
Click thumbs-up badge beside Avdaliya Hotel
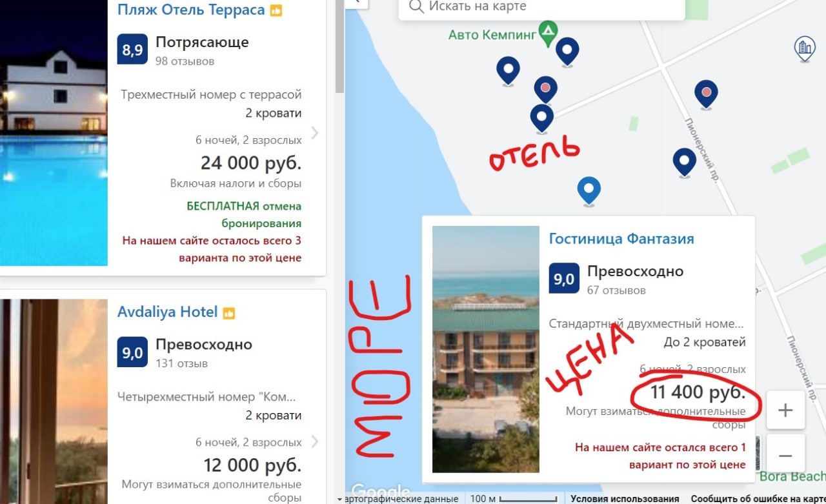click(x=228, y=313)
